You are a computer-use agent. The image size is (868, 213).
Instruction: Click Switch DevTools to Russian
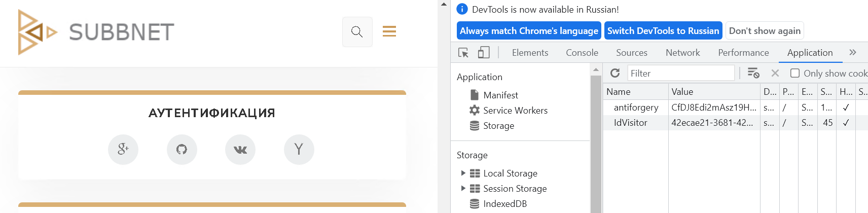pos(663,31)
